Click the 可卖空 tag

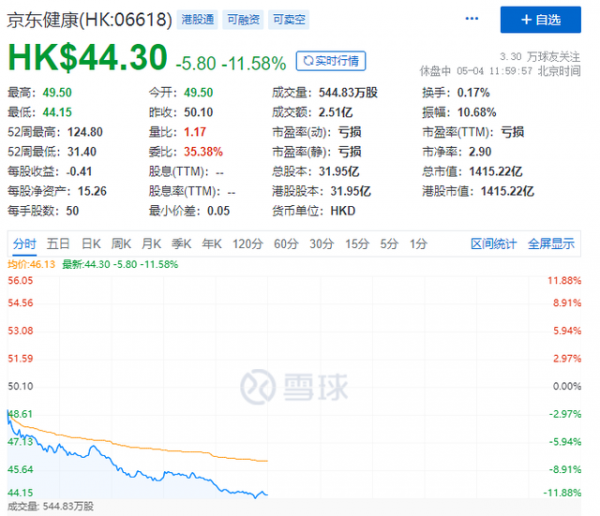click(x=289, y=20)
